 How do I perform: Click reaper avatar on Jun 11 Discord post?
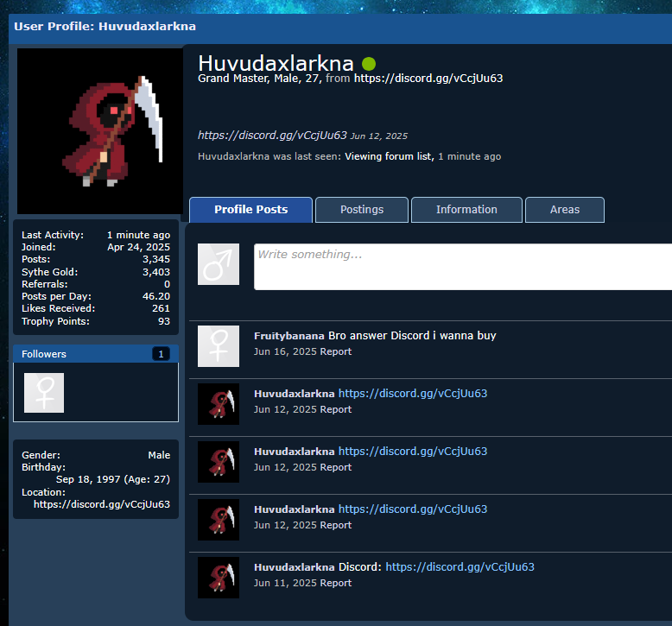pyautogui.click(x=219, y=578)
